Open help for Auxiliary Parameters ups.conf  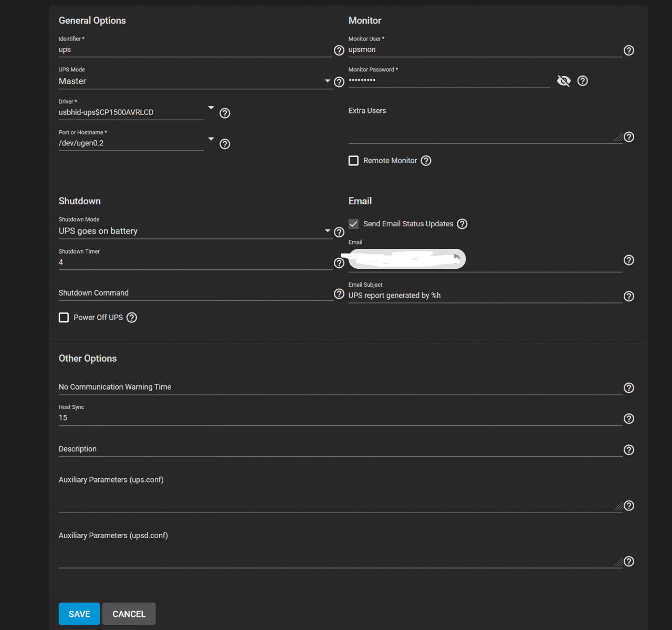pyautogui.click(x=629, y=506)
